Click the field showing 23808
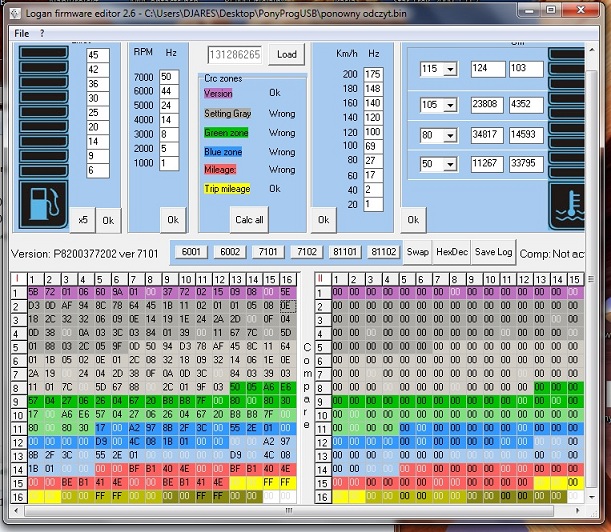Screen dimensions: 611x532 487,104
